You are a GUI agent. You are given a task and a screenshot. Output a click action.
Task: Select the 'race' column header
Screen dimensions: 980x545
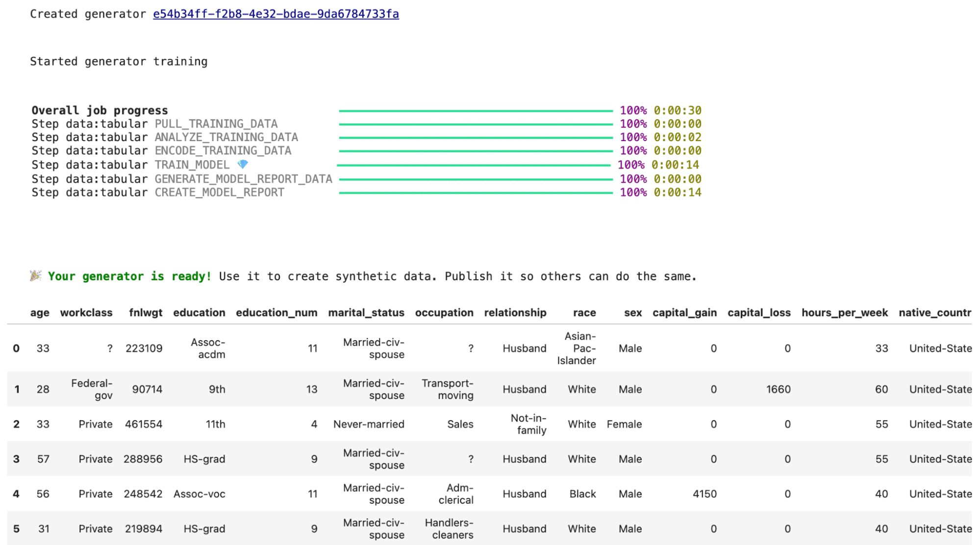pos(584,313)
